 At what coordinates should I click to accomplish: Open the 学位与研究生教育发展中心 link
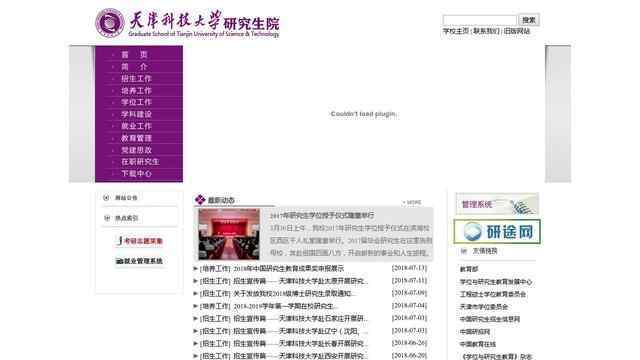pos(496,282)
